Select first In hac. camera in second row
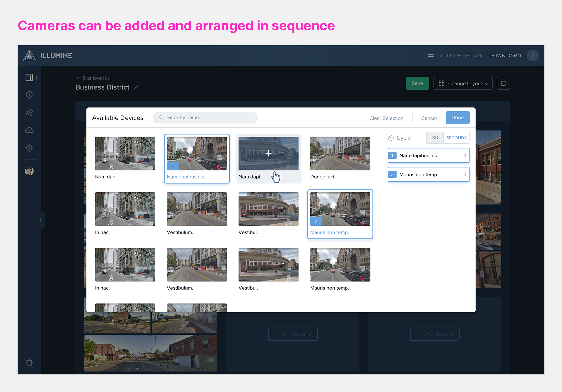 click(x=125, y=209)
